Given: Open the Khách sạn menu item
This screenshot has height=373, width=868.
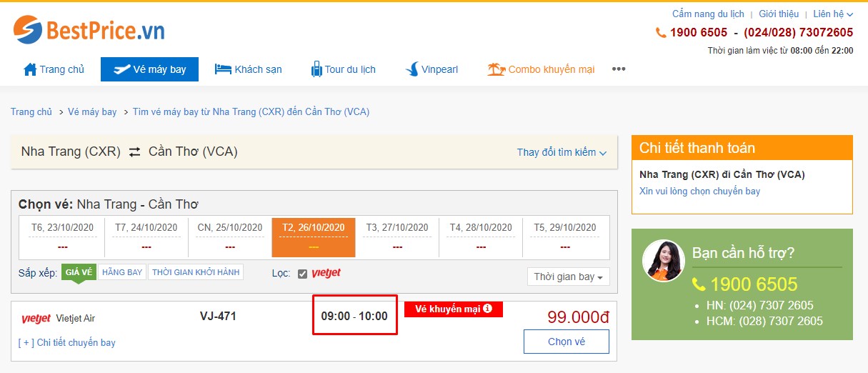Looking at the screenshot, I should pyautogui.click(x=249, y=69).
